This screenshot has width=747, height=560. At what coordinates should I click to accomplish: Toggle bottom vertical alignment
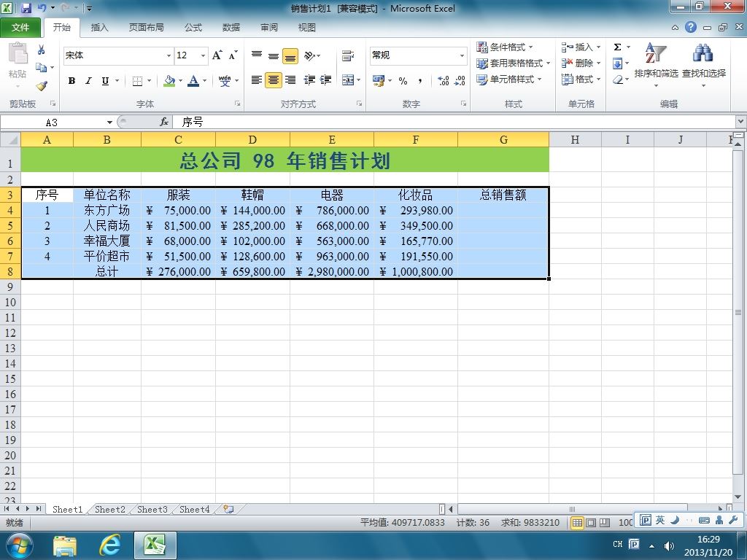(290, 55)
